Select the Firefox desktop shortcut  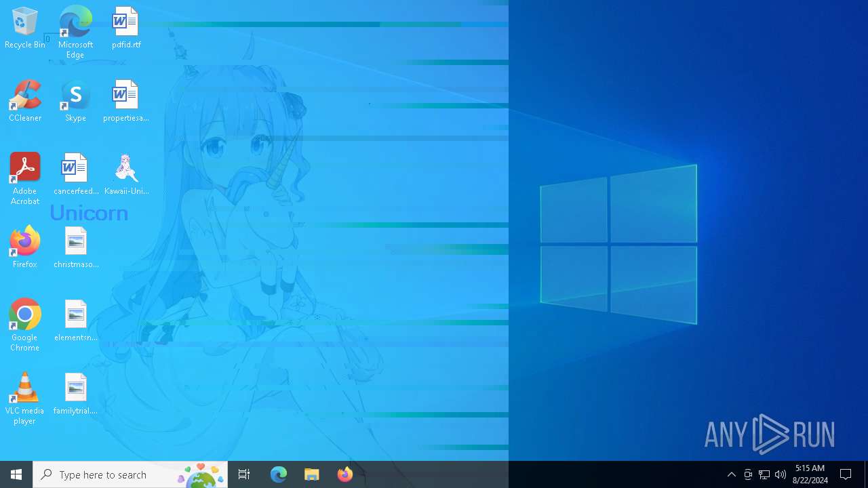(25, 247)
